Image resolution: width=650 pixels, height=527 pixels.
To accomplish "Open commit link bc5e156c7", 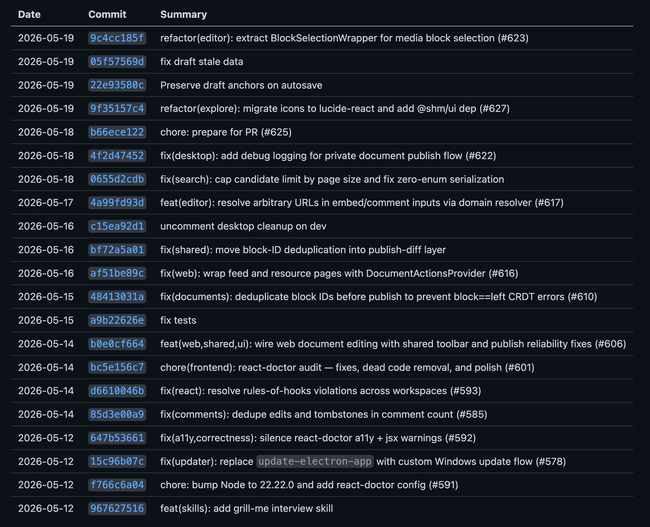I will [x=117, y=367].
